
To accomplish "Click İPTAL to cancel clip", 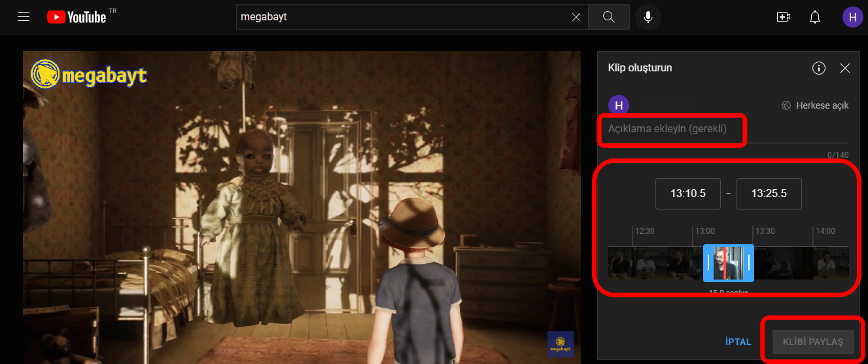I will (738, 342).
